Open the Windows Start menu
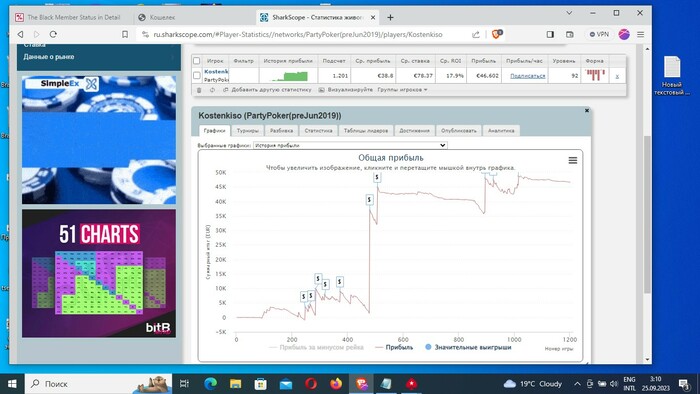Viewport: 700px width, 394px height. 12,384
